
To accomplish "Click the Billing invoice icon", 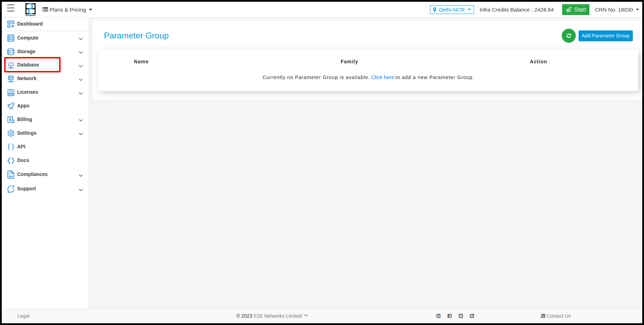I will pos(11,120).
